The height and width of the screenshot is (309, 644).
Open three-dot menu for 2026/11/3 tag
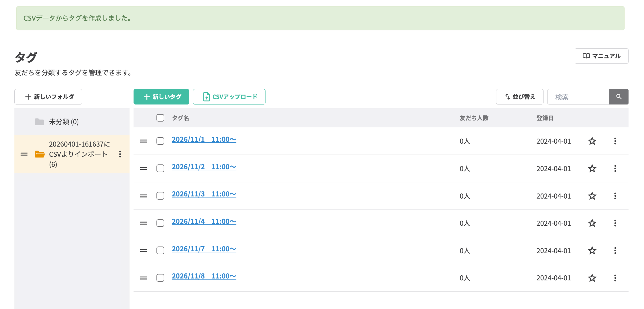(x=615, y=196)
